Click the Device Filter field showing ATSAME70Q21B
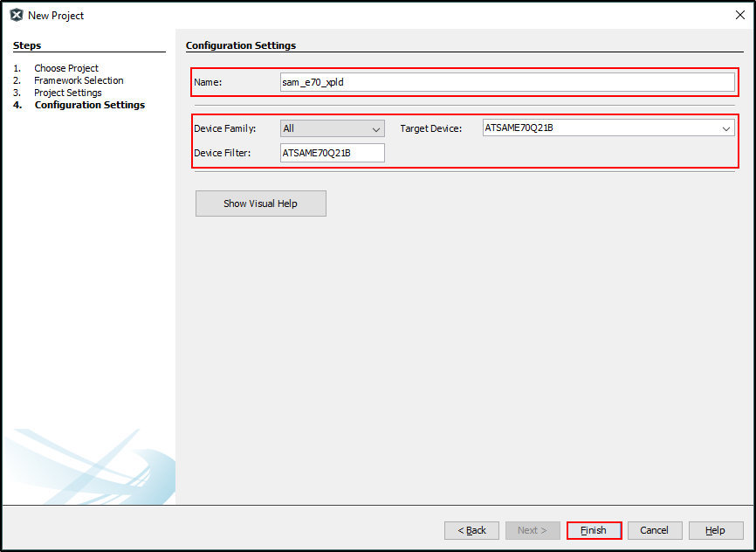 click(332, 152)
